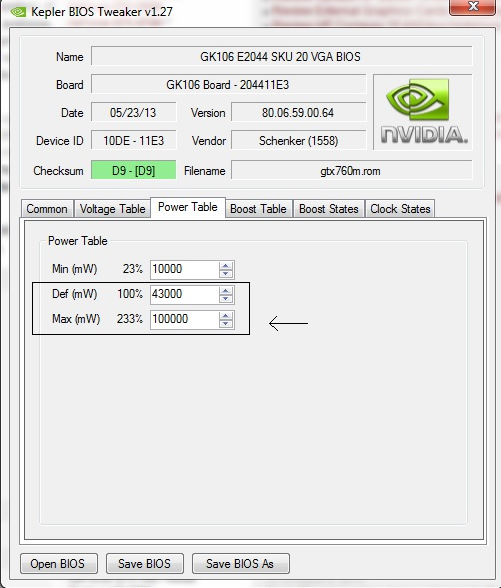Close the Kepler BIOS Tweaker window
501x588 pixels.
[x=472, y=6]
